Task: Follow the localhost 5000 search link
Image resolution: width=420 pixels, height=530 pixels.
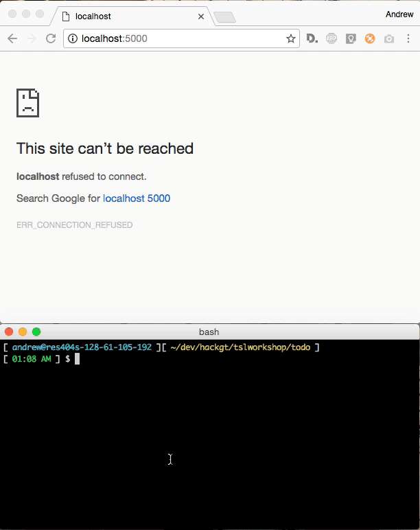Action: point(137,198)
